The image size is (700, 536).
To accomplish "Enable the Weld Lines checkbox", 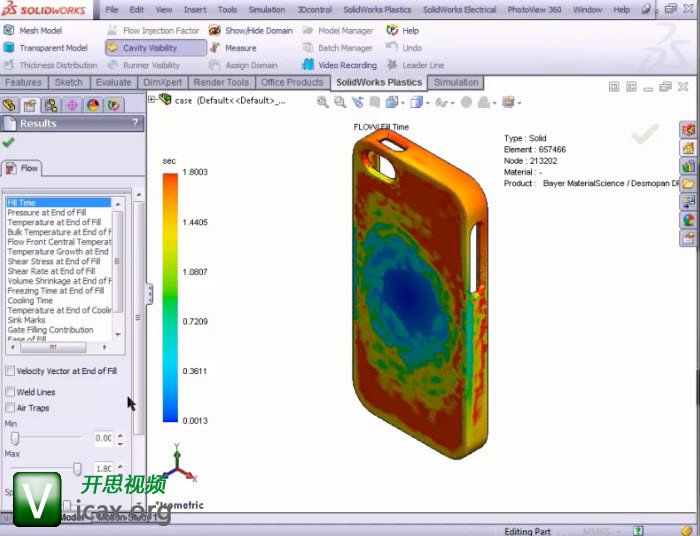I will (x=11, y=392).
